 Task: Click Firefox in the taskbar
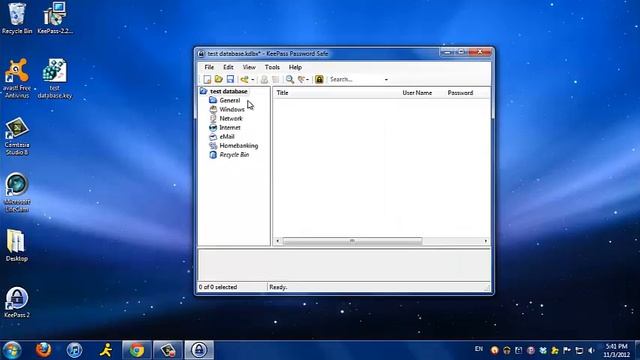click(43, 350)
